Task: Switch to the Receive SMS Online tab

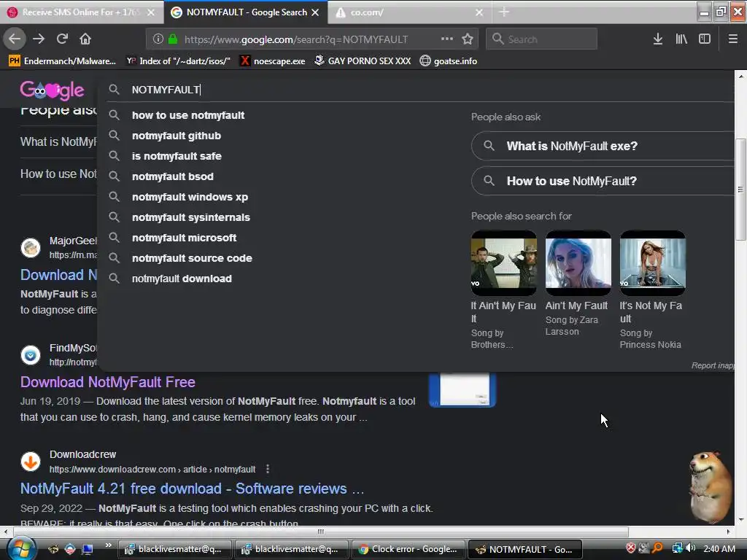Action: 81,12
